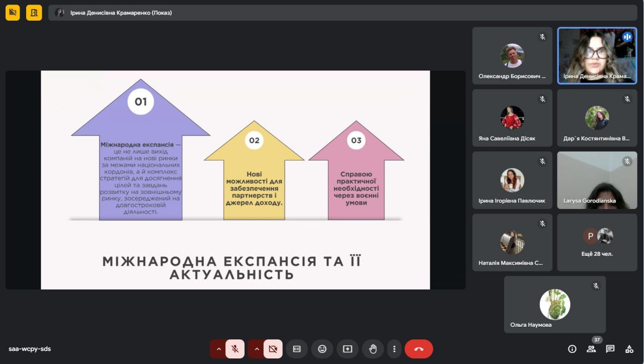Open the 'Ещё 28 чел.' tile

[597, 242]
